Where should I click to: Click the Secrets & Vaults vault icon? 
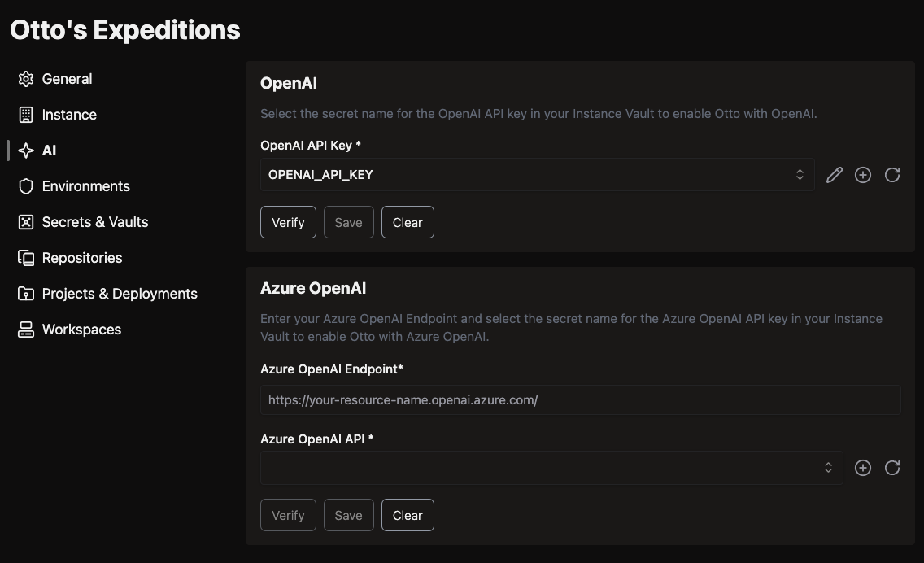[x=26, y=222]
